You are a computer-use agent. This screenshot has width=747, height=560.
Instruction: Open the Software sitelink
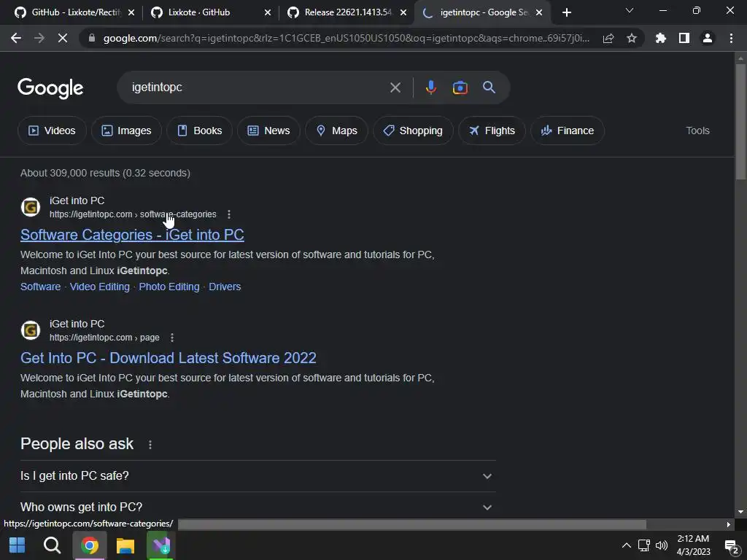41,287
